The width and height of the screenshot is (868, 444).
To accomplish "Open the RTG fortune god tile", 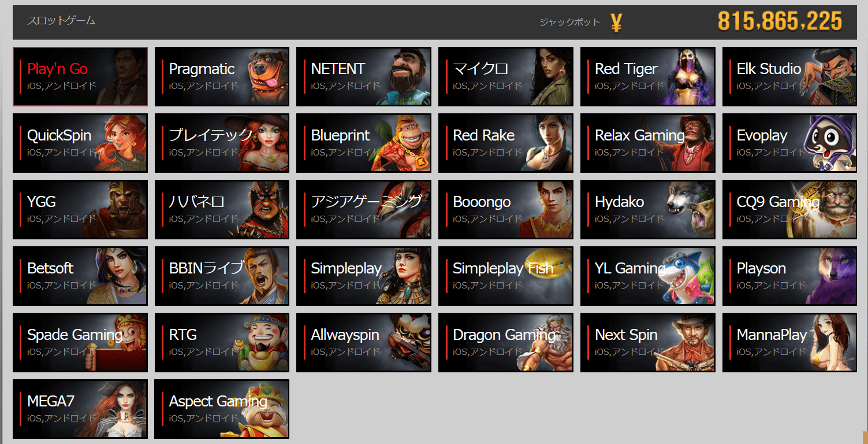I will click(222, 343).
